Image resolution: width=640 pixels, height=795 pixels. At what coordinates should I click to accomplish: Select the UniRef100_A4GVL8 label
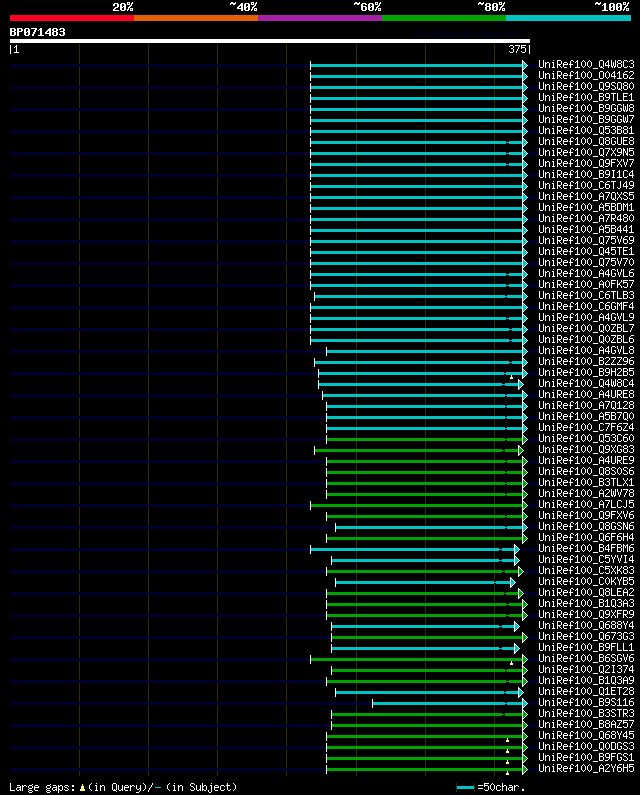[x=586, y=350]
